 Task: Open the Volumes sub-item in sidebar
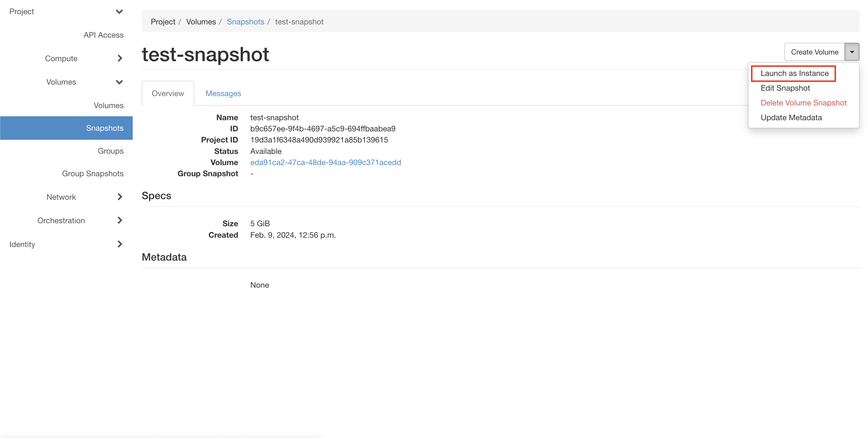[x=108, y=105]
